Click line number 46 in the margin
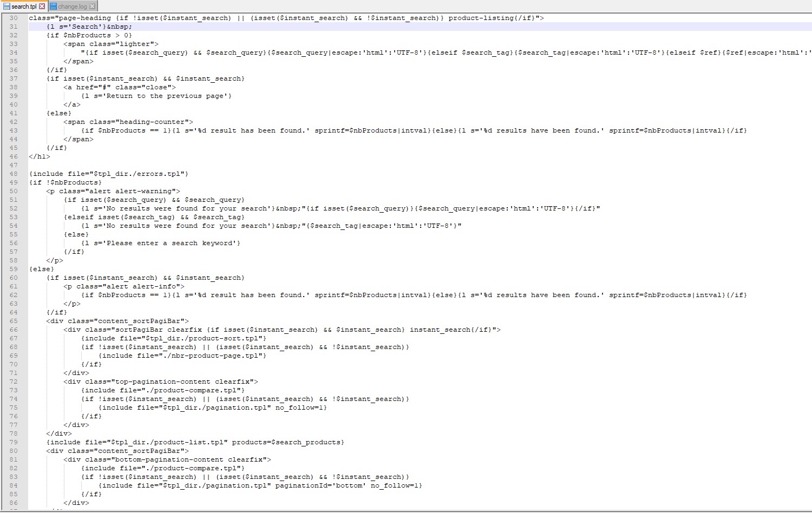This screenshot has width=812, height=513. click(x=14, y=156)
